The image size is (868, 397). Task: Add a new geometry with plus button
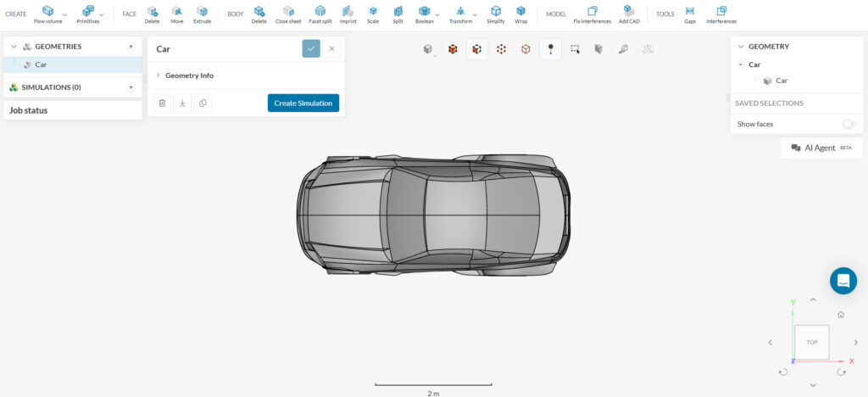131,47
